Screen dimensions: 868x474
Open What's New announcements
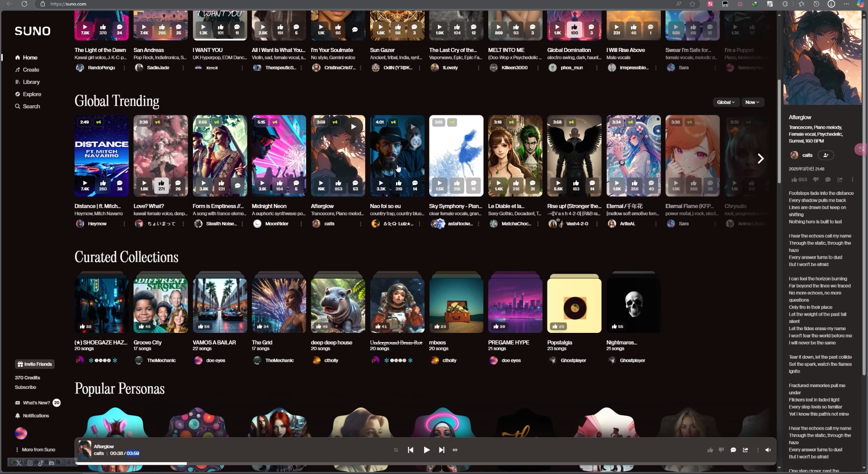pyautogui.click(x=38, y=403)
